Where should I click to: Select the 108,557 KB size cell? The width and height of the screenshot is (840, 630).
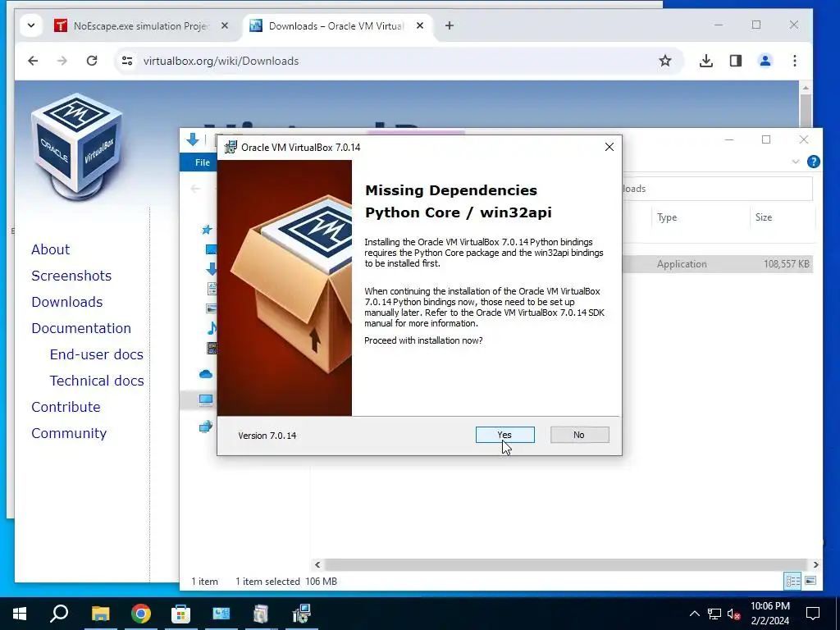(787, 264)
